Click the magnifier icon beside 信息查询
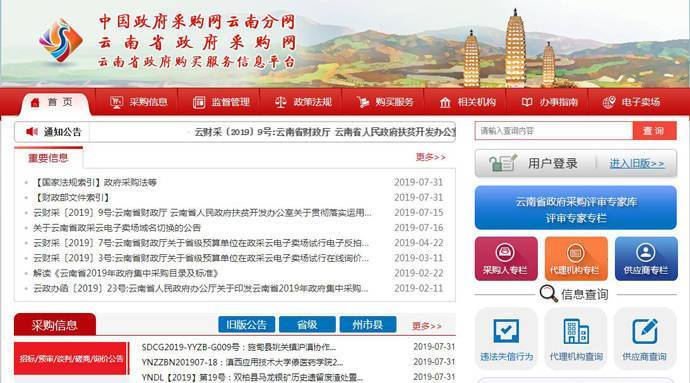Viewport: 690px width, 383px height. tap(548, 294)
